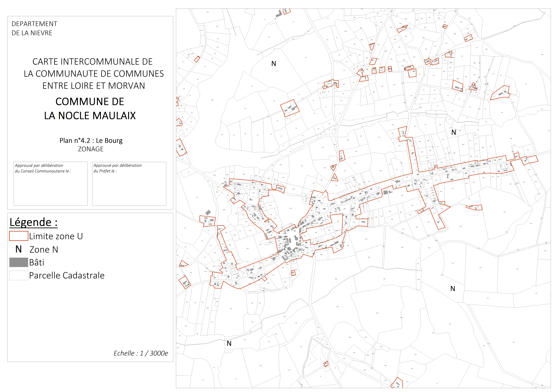This screenshot has width=555, height=392.
Task: Select the 'Zone N' legend label
Action: pos(44,249)
